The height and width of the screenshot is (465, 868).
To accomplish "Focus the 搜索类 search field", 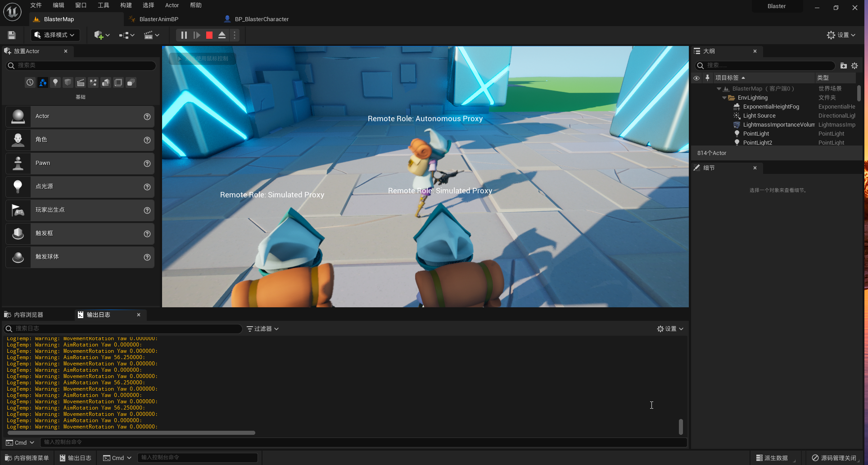I will (x=81, y=65).
